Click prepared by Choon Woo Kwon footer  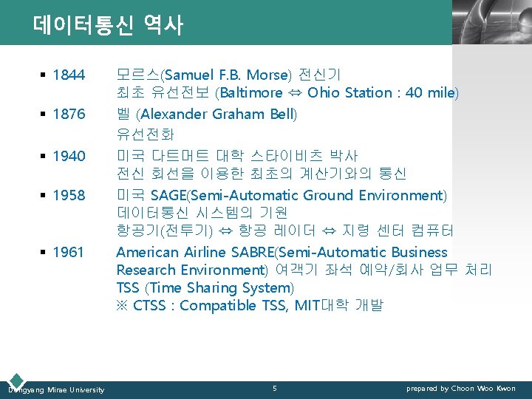[461, 389]
